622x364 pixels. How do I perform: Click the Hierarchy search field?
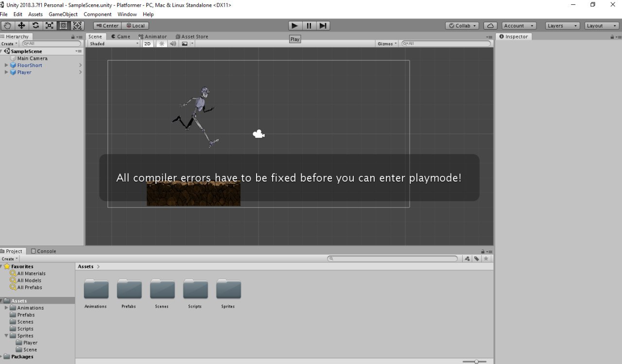[x=52, y=44]
